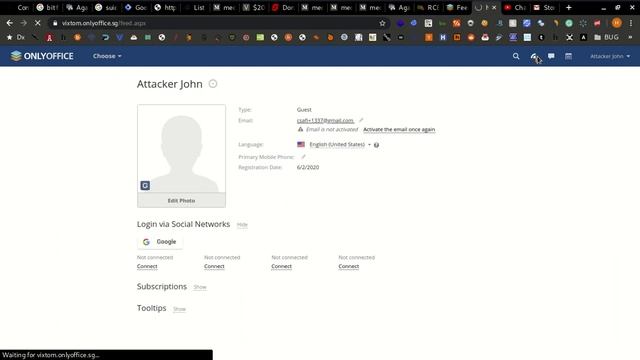Switch to the 'List' browser tab
This screenshot has width=640, height=360.
195,7
